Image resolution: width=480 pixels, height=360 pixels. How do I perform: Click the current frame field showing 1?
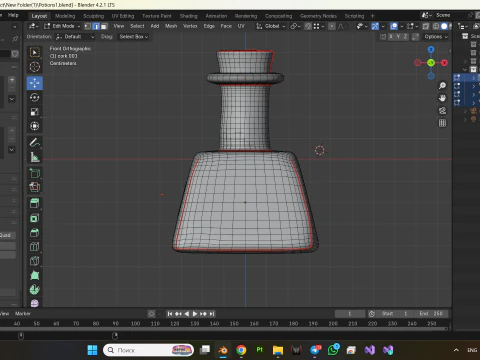click(350, 314)
